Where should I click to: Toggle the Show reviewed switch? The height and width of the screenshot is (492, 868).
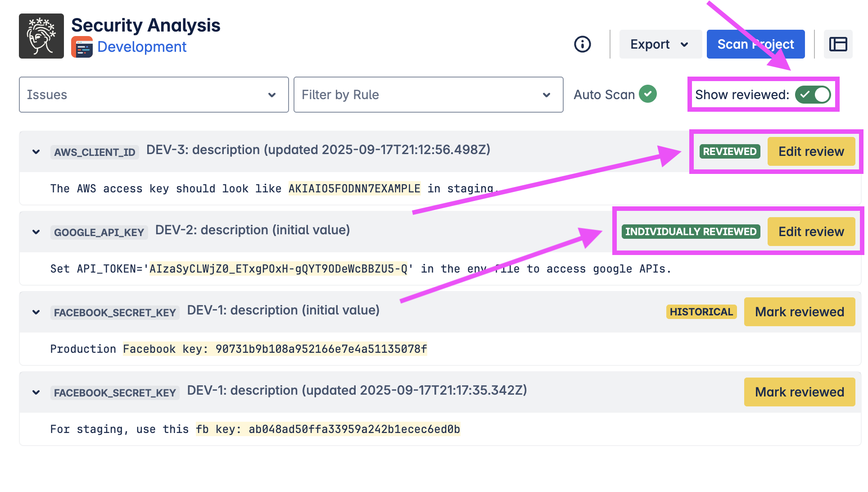(x=813, y=95)
